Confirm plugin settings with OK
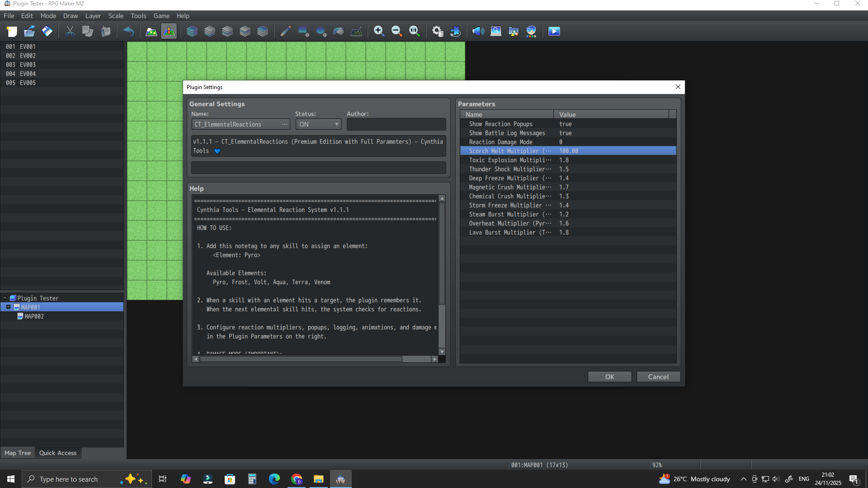The height and width of the screenshot is (488, 868). coord(609,377)
